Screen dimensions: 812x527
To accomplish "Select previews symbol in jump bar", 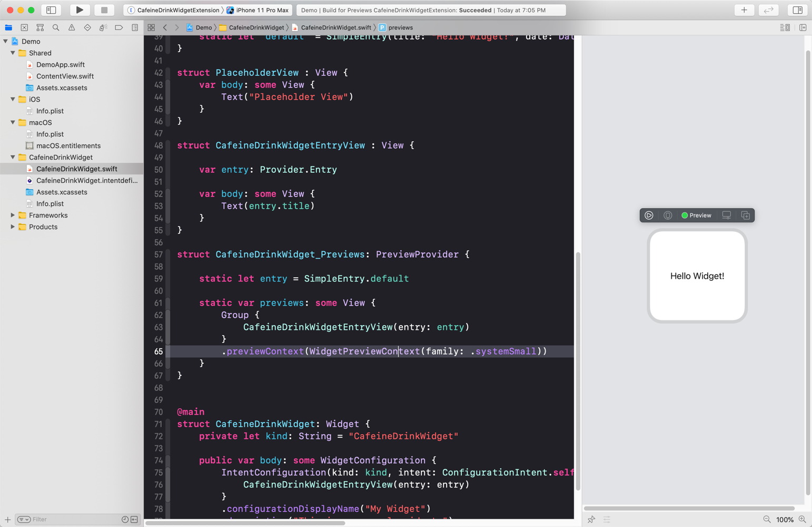I will [396, 27].
